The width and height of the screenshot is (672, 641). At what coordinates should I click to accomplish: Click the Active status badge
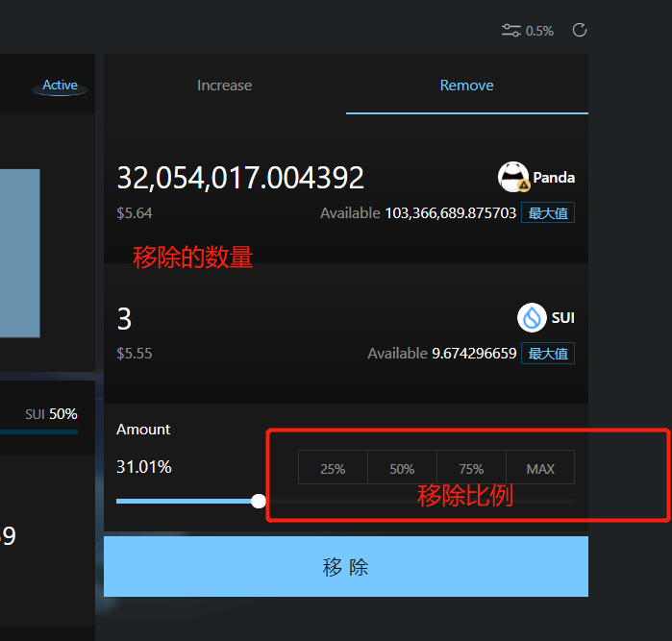click(x=60, y=86)
